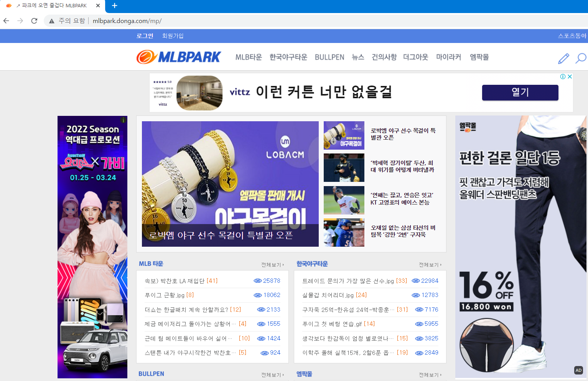Click eye icon beside 2849 views
This screenshot has height=381, width=588.
point(419,353)
